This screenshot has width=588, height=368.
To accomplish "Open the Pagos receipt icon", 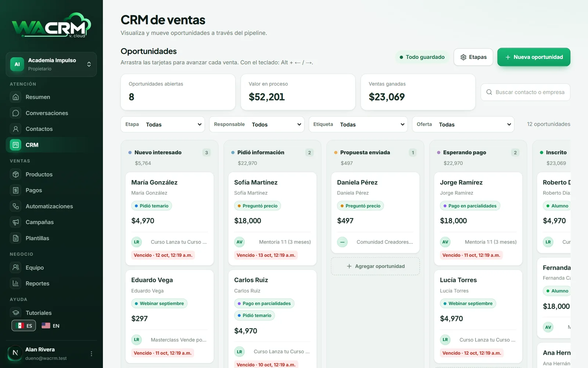I will pyautogui.click(x=16, y=190).
